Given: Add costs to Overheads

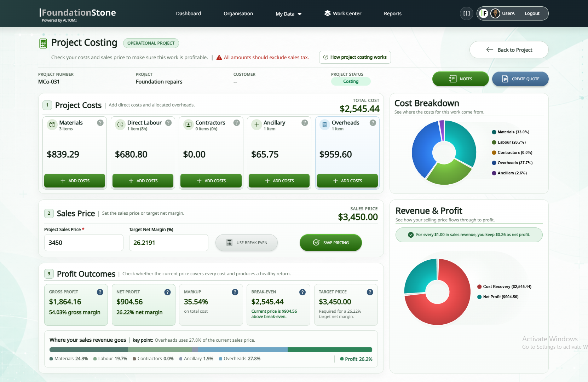Looking at the screenshot, I should point(347,181).
